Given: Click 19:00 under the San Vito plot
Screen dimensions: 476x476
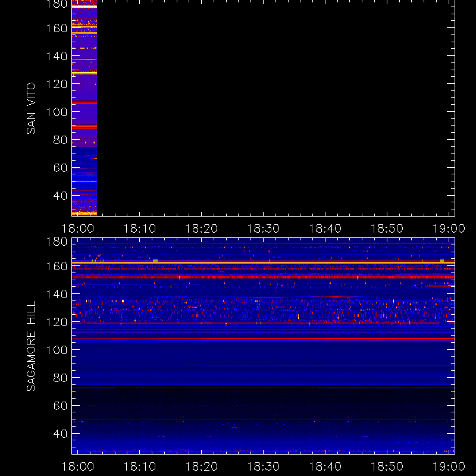Looking at the screenshot, I should coord(449,228).
